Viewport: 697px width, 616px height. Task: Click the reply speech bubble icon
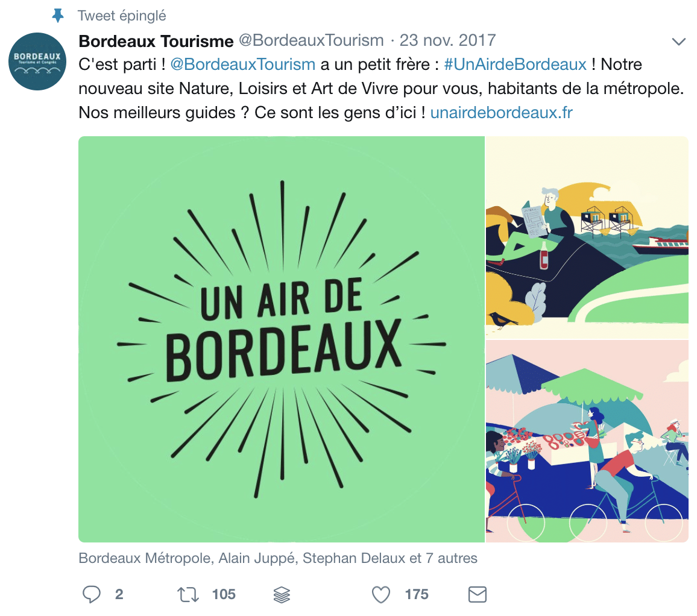(x=92, y=594)
